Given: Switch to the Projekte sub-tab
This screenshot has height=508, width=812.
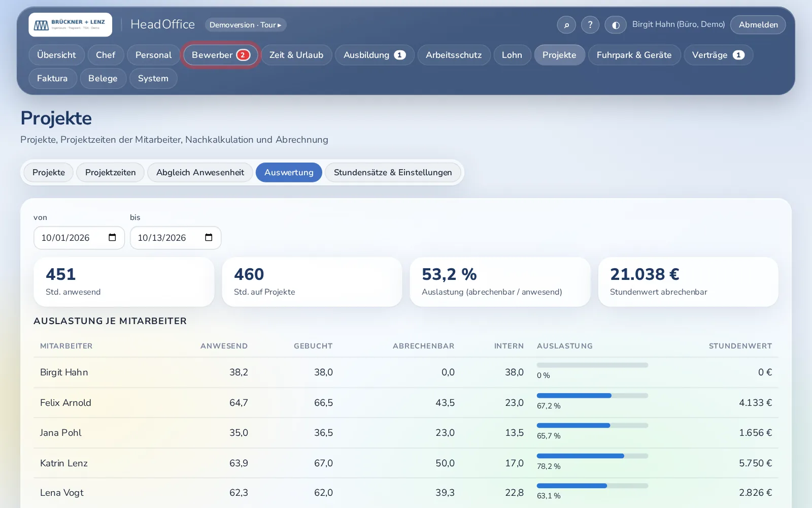Looking at the screenshot, I should [49, 172].
